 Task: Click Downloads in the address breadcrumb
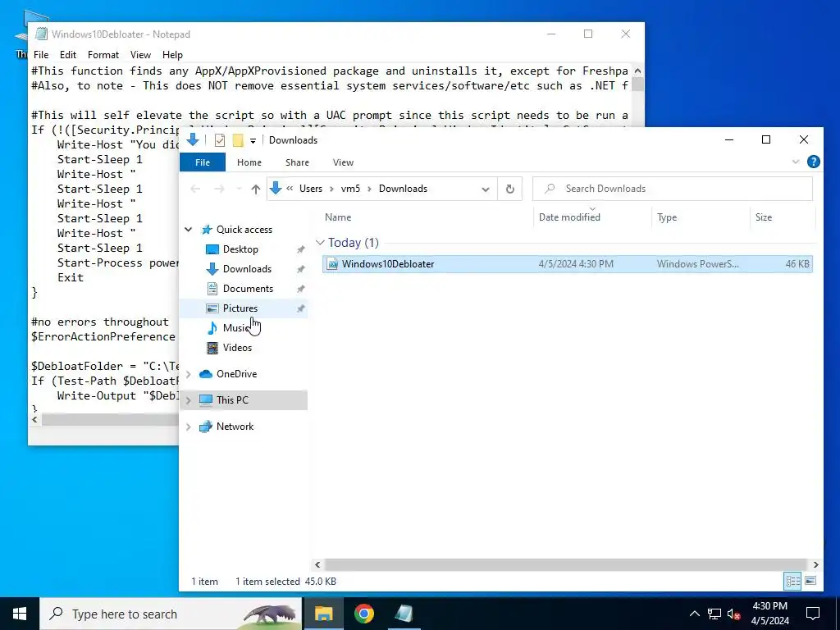click(403, 189)
